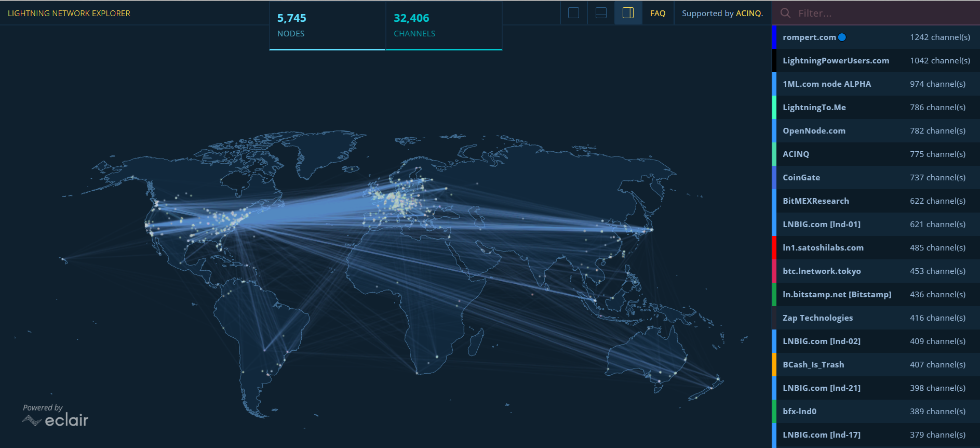
Task: Click the 453 channel(s) count
Action: point(937,271)
